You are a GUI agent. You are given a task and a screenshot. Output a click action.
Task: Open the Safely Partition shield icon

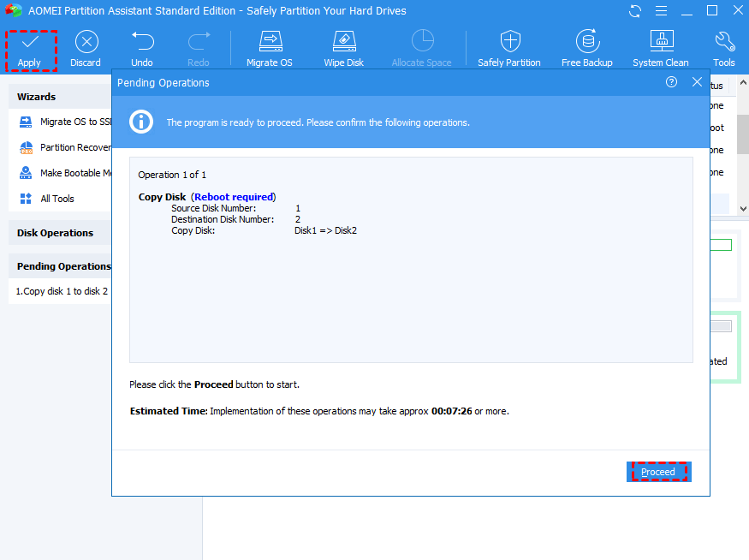[x=509, y=42]
